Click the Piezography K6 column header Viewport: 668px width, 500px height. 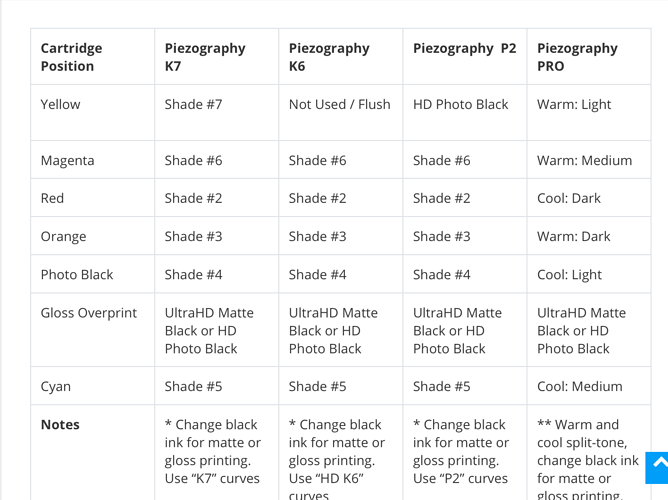pyautogui.click(x=340, y=57)
